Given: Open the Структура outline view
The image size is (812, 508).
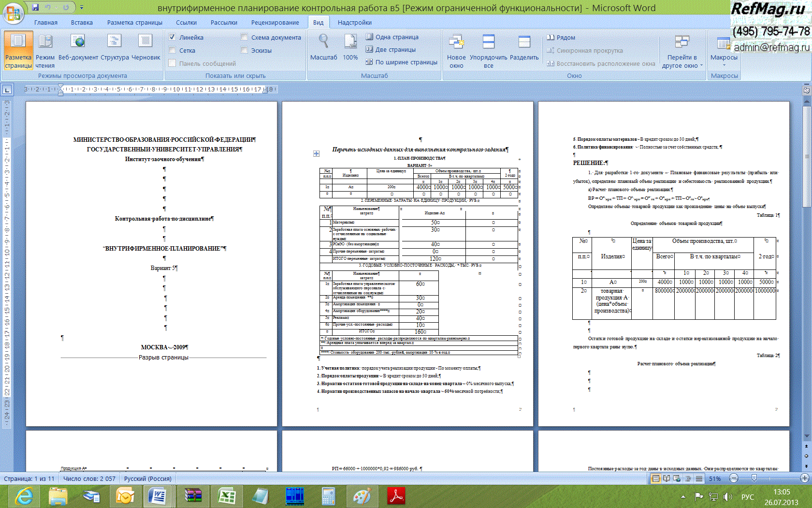Looking at the screenshot, I should click(115, 42).
